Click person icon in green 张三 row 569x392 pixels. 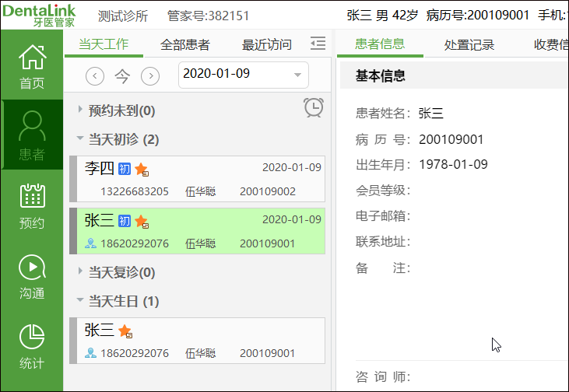[90, 243]
